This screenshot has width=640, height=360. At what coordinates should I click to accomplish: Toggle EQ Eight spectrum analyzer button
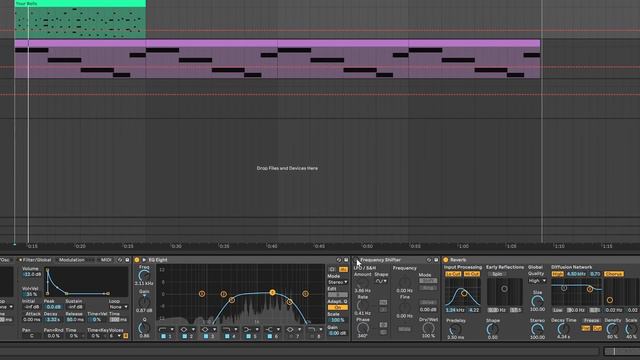[343, 269]
